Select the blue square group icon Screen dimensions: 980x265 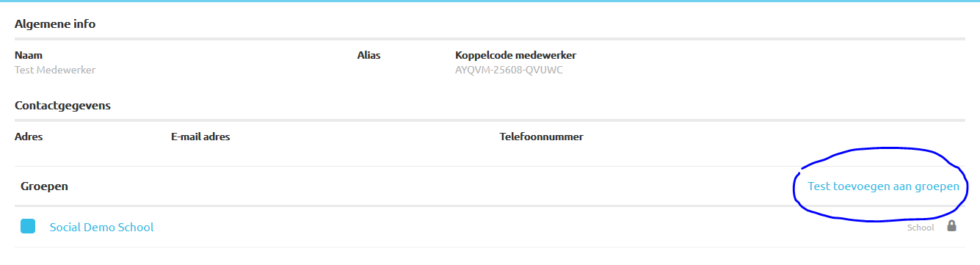(28, 227)
